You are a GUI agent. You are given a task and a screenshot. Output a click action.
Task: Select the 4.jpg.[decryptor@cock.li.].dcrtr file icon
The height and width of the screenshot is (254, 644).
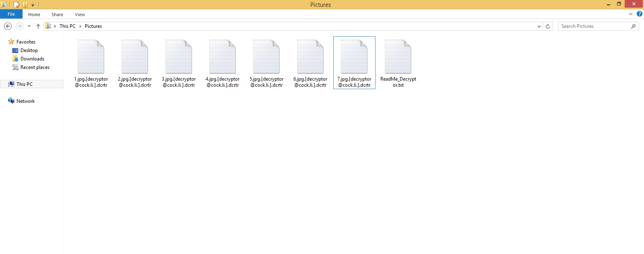coord(223,56)
